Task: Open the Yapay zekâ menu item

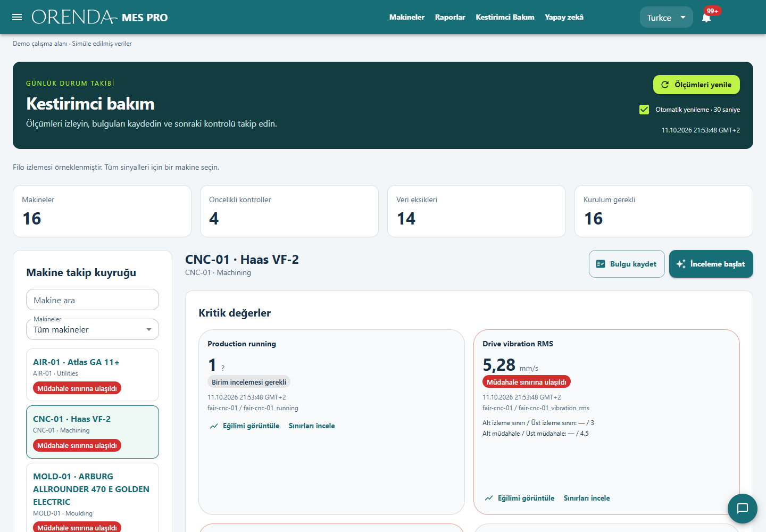Action: pyautogui.click(x=564, y=17)
